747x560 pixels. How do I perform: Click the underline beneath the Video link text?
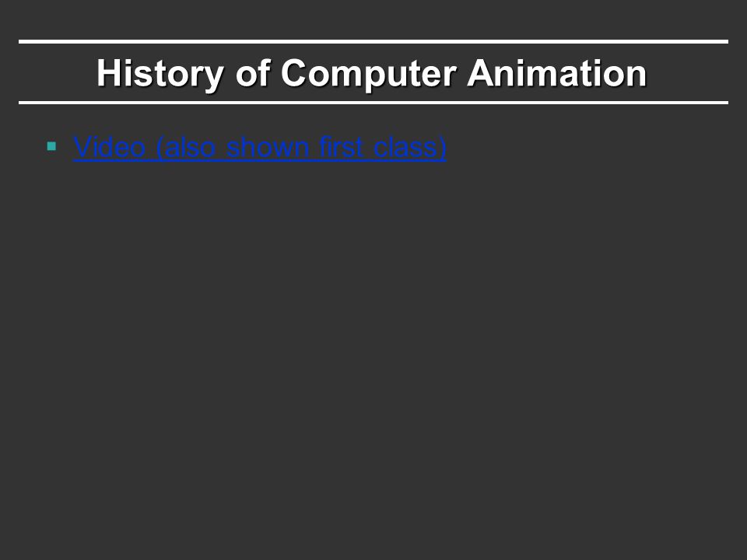[260, 162]
